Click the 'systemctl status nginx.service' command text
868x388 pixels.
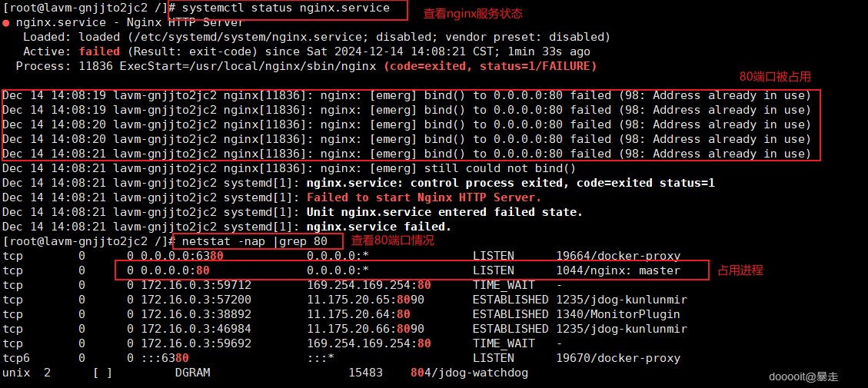[x=285, y=8]
